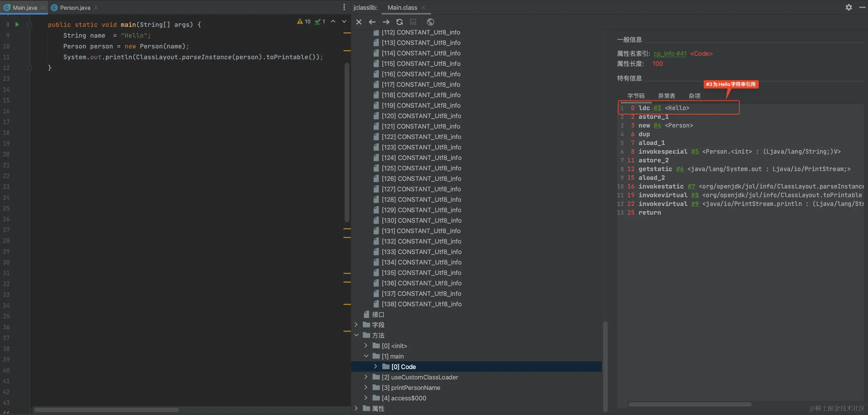This screenshot has height=415, width=868.
Task: Click the editor horizontal scrollbar thumb
Action: point(106,410)
